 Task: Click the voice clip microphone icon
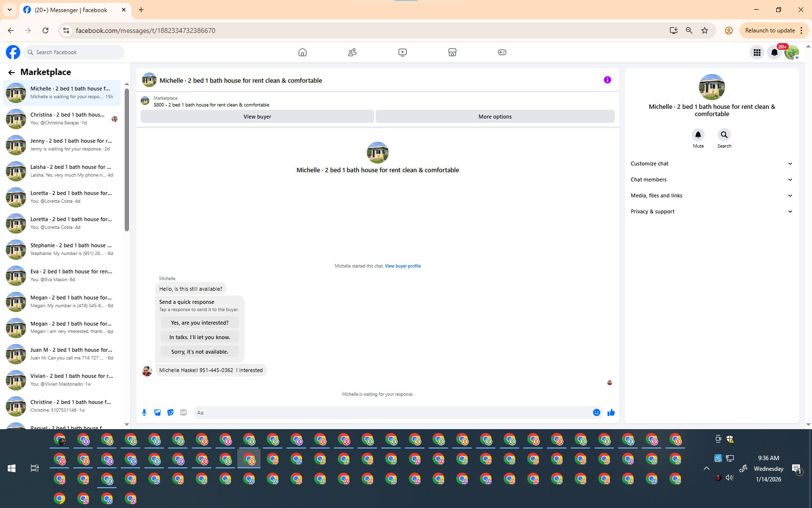144,413
